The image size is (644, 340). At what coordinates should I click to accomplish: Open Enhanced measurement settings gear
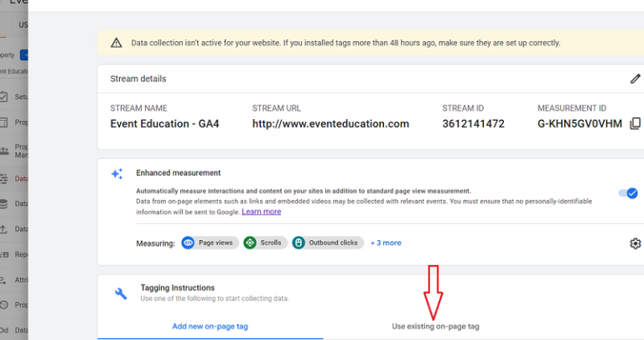[635, 243]
